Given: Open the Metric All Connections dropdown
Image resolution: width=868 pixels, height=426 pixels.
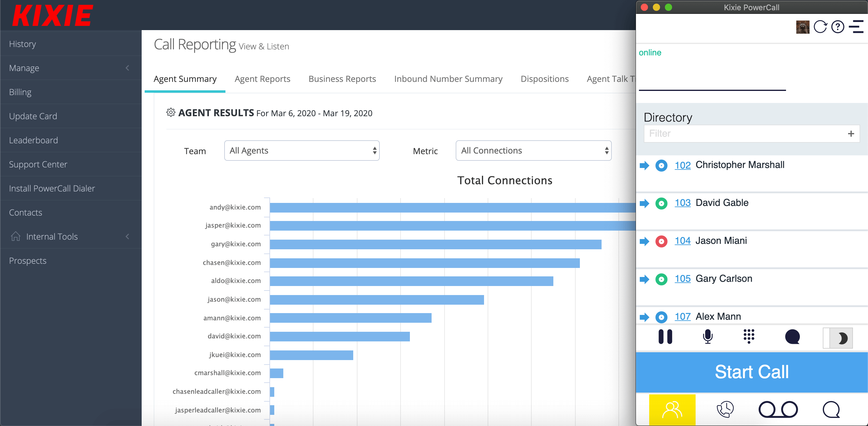Looking at the screenshot, I should (533, 151).
